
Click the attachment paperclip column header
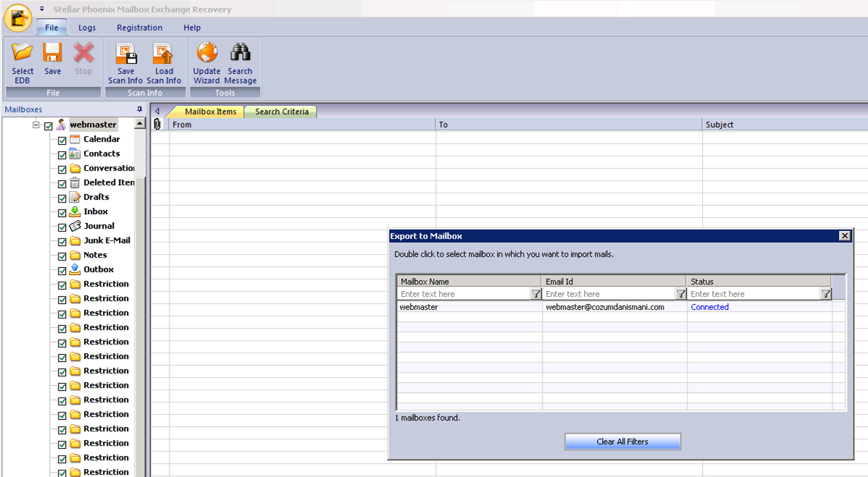(x=157, y=124)
